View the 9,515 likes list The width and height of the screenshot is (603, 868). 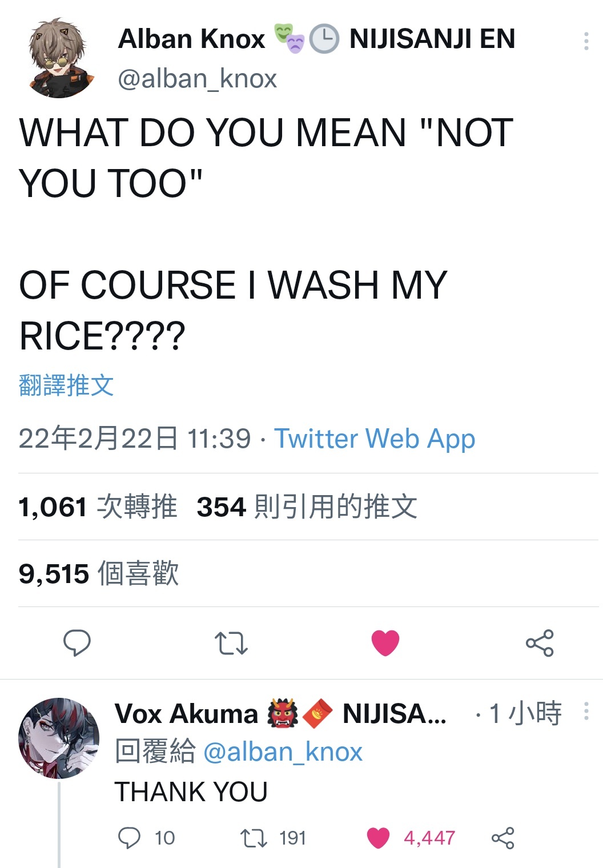coord(99,573)
